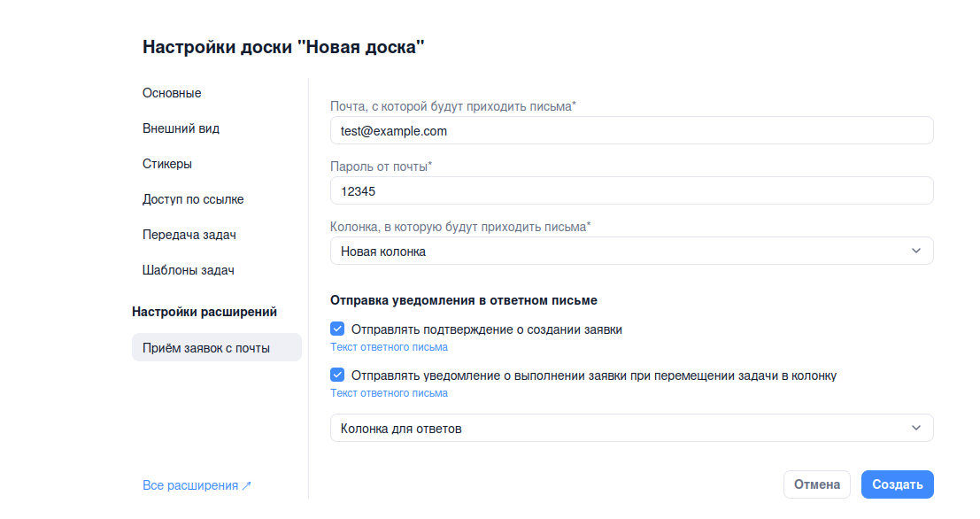Click the Создать button

tap(897, 484)
